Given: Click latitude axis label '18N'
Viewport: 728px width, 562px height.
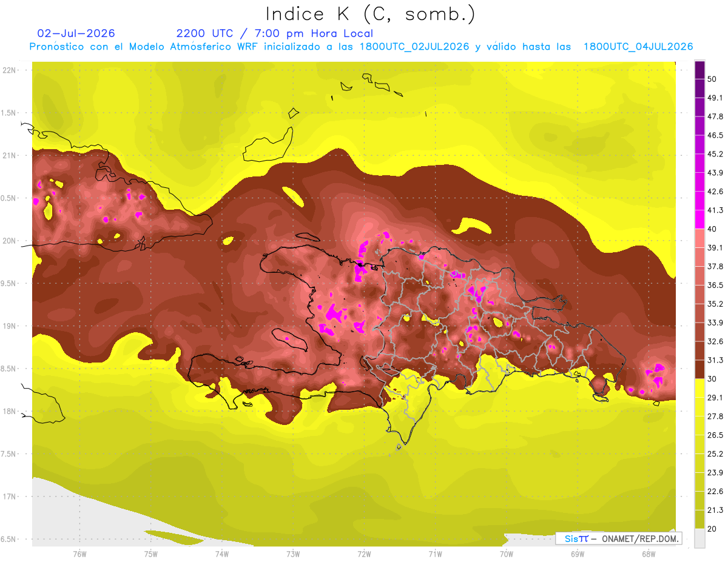Looking at the screenshot, I should pos(10,412).
